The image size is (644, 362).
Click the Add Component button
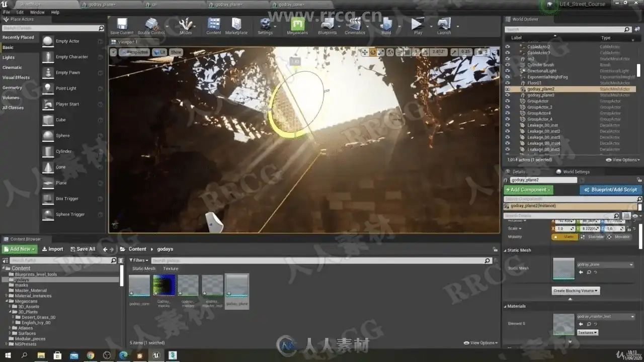[528, 190]
